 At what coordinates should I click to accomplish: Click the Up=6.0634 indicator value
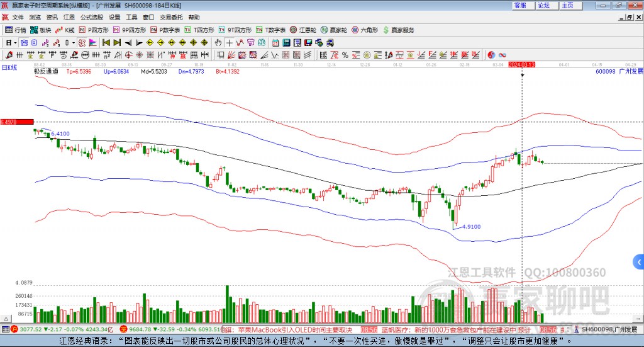coord(116,71)
